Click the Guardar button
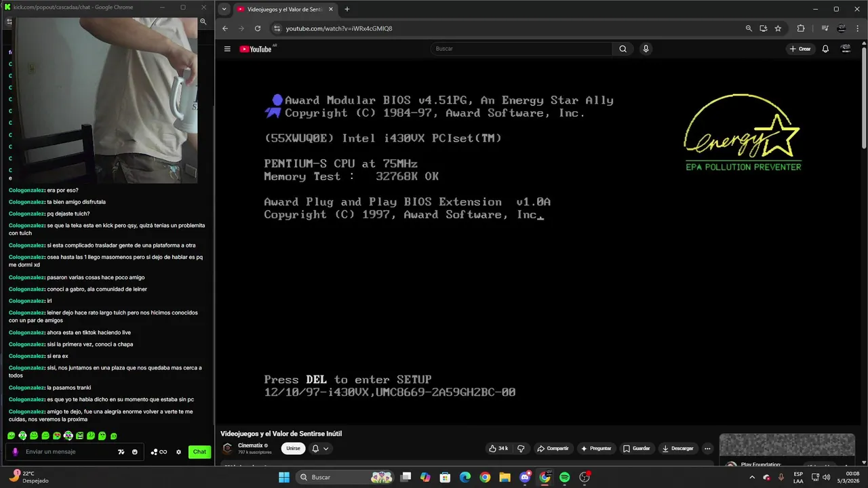868x488 pixels. coord(637,449)
